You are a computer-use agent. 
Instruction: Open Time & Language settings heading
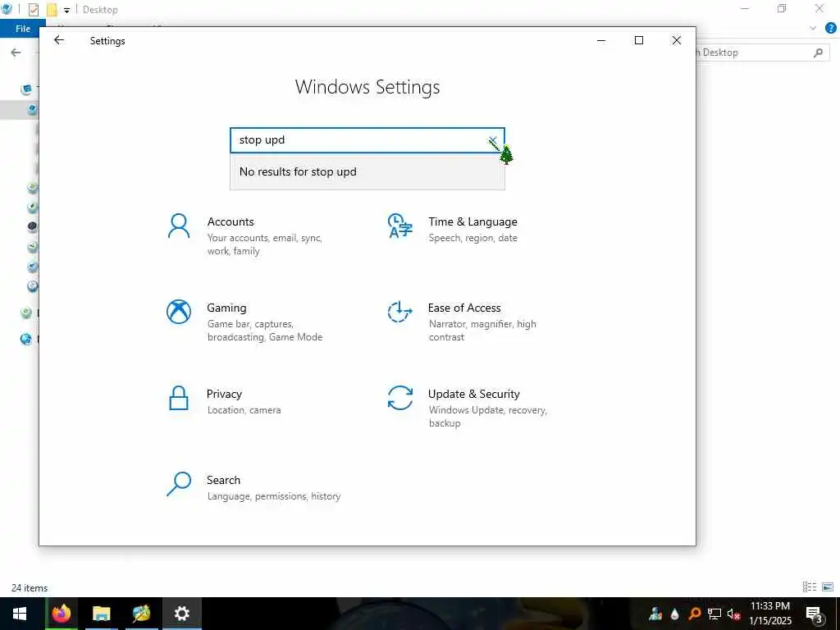point(472,221)
